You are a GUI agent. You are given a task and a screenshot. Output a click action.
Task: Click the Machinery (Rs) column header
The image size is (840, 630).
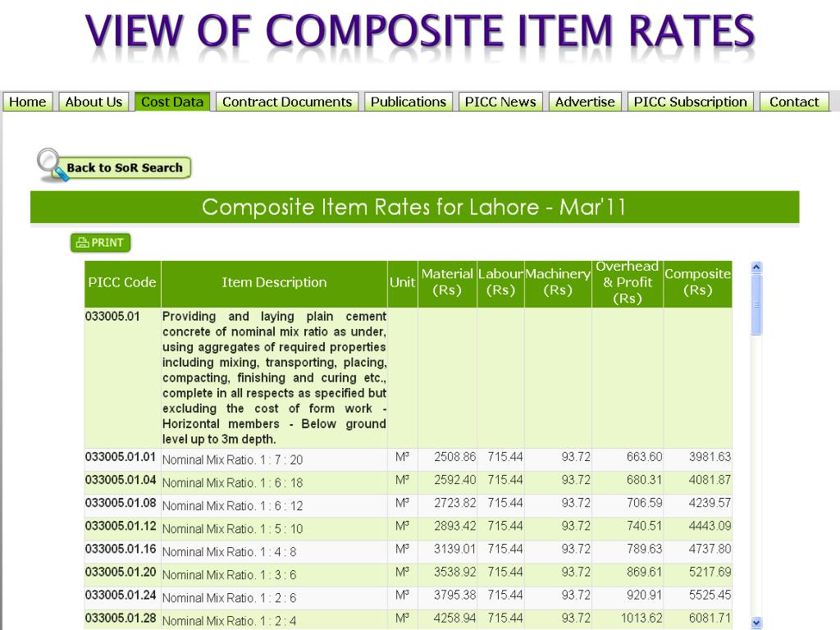[558, 283]
